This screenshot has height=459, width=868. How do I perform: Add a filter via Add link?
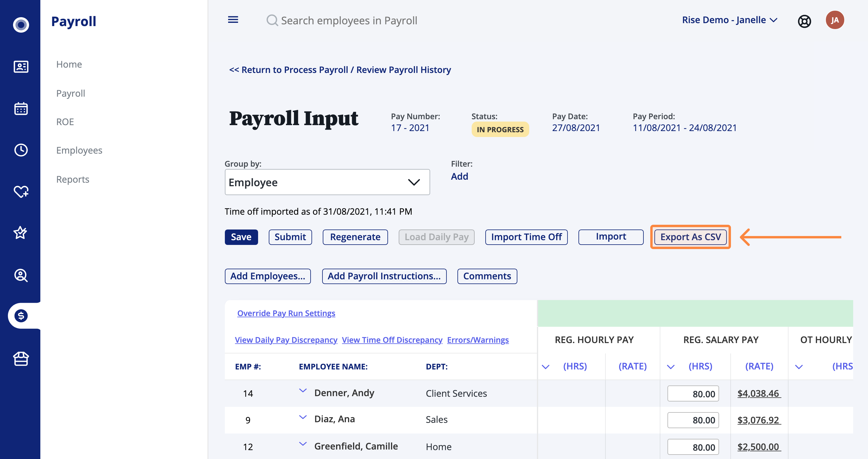459,176
